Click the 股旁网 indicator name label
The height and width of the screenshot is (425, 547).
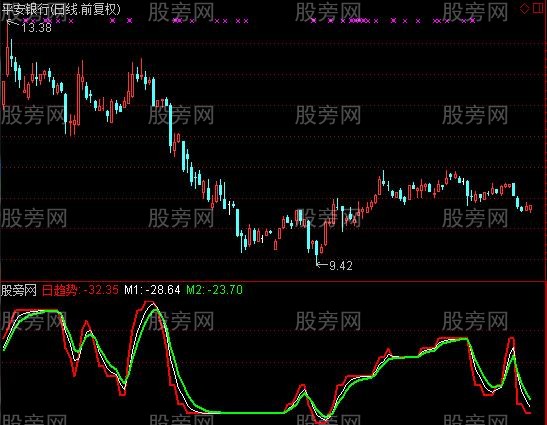point(19,290)
